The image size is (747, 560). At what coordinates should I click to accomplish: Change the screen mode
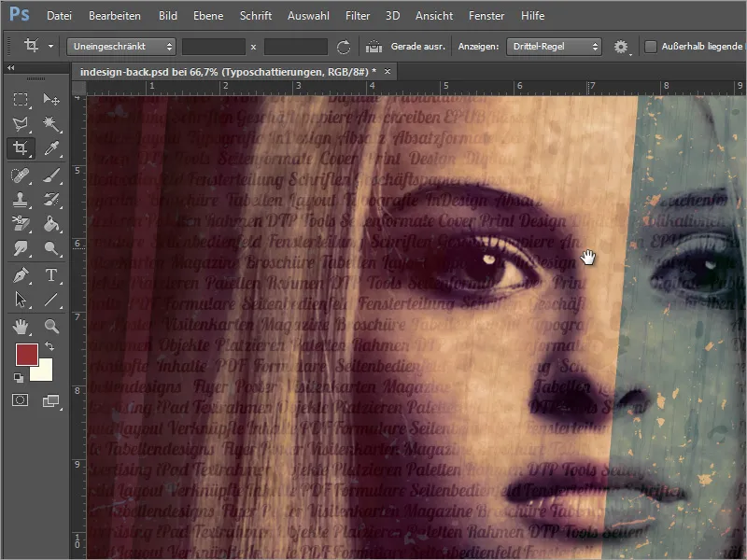point(51,401)
